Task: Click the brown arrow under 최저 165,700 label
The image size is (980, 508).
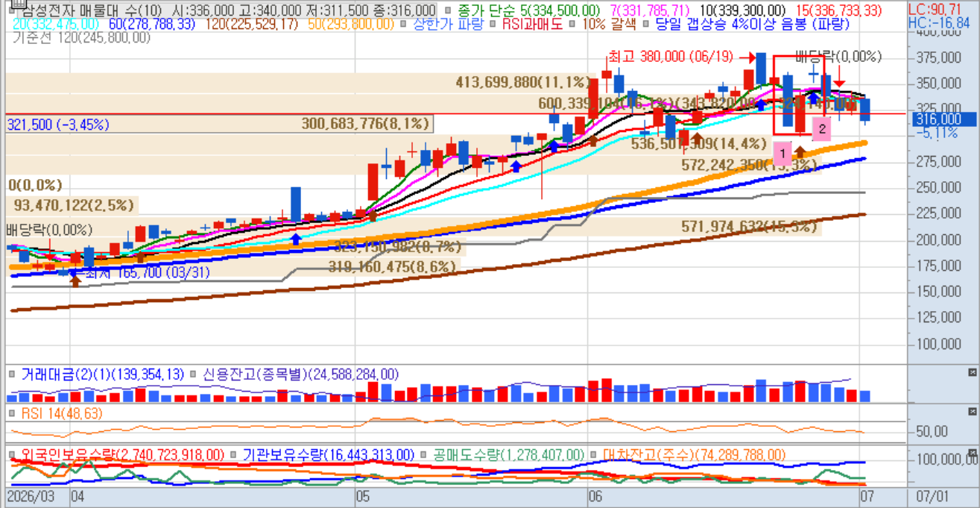Action: (x=75, y=280)
